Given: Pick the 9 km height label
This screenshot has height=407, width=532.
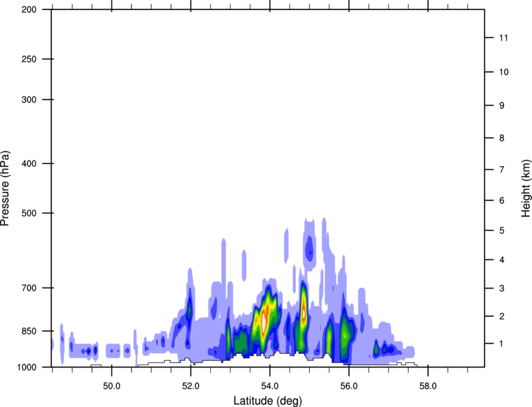Looking at the screenshot, I should click(x=502, y=106).
